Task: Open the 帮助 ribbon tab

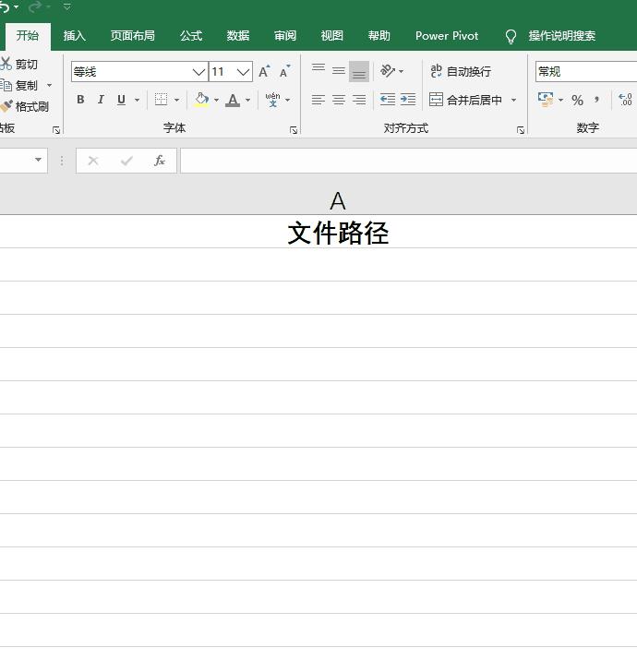Action: pos(379,36)
